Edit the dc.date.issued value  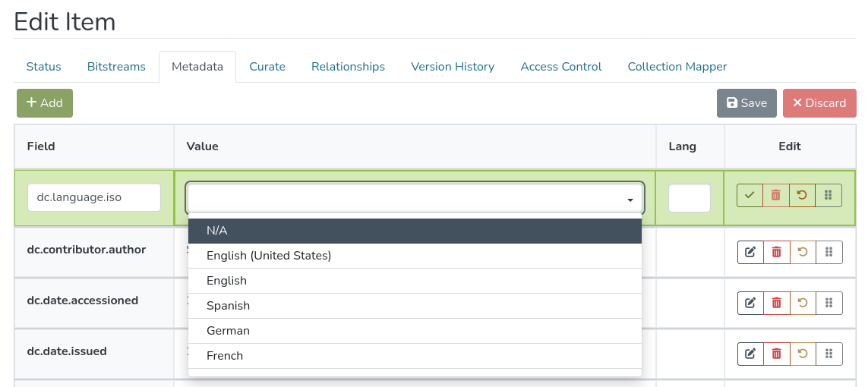[750, 354]
